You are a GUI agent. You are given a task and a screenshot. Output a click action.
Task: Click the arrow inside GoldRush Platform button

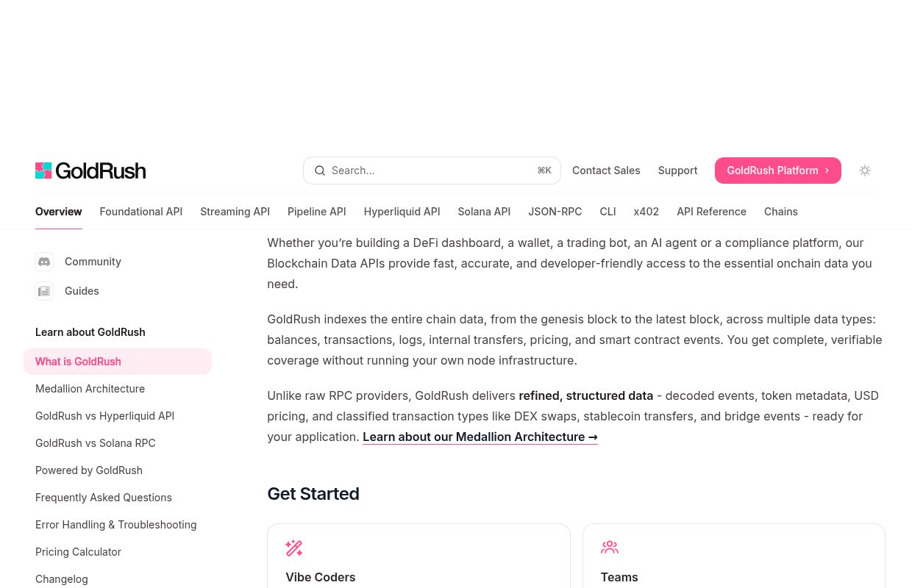827,171
